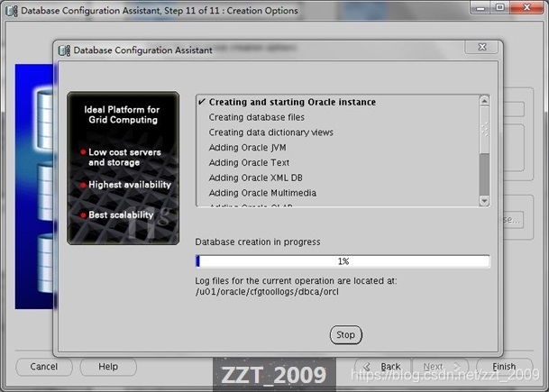
Task: Click the 'Database creation in progress' label
Action: click(x=257, y=242)
